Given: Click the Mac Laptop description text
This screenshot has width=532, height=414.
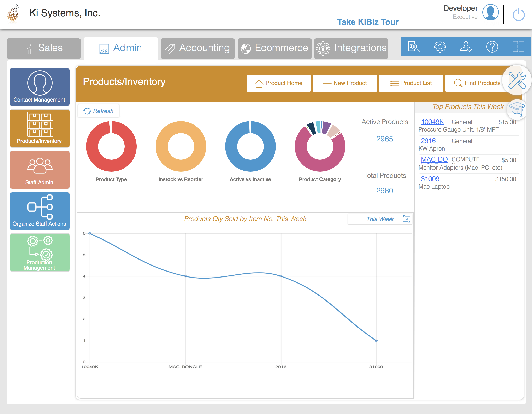Looking at the screenshot, I should [x=434, y=187].
